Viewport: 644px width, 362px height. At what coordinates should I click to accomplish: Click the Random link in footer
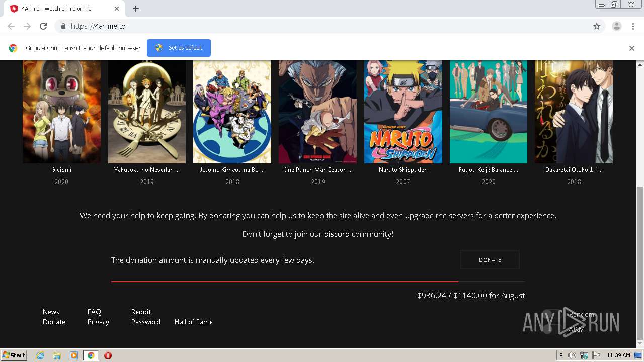click(x=582, y=314)
